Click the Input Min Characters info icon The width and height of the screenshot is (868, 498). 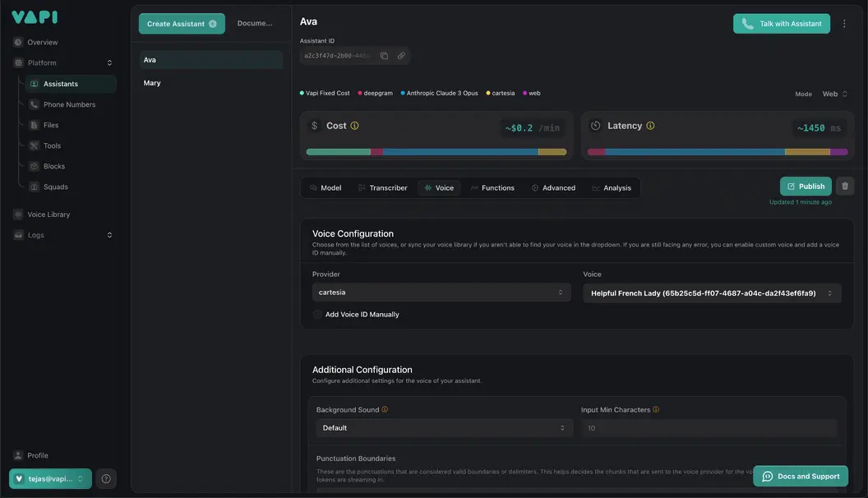[656, 409]
